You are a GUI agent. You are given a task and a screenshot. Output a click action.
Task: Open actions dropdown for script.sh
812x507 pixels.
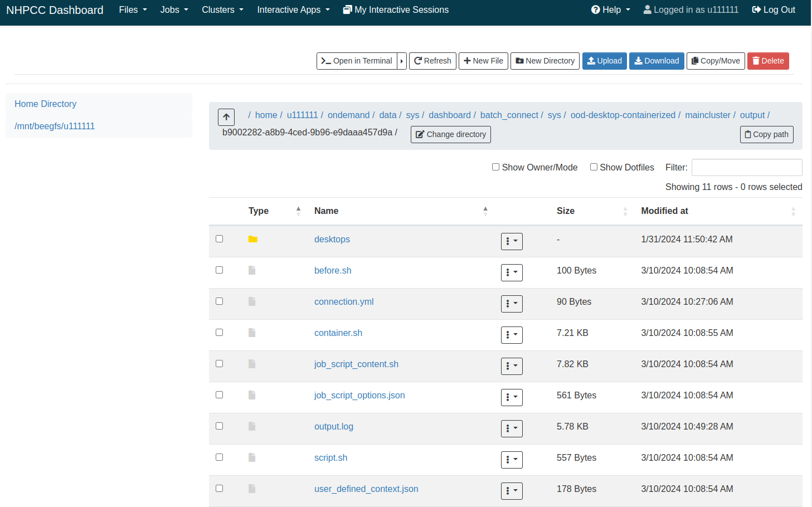coord(512,460)
